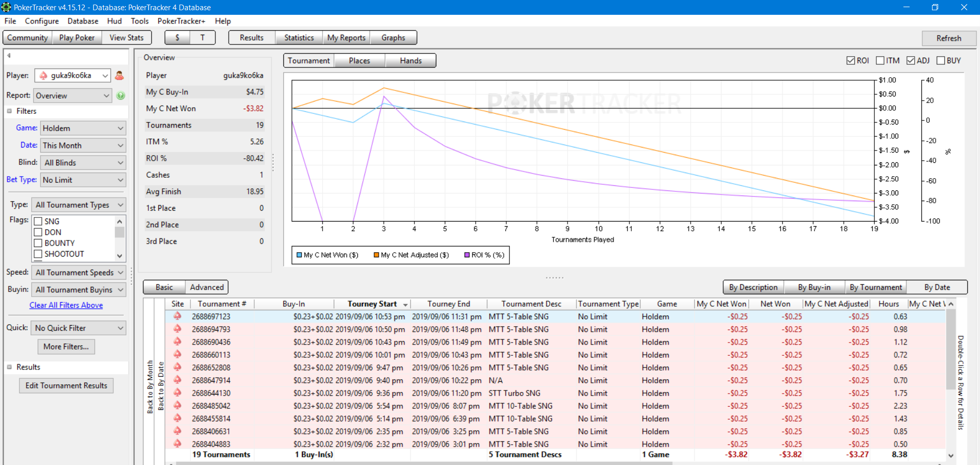Open the Player dropdown
Viewport: 980px width, 465px height.
point(72,76)
